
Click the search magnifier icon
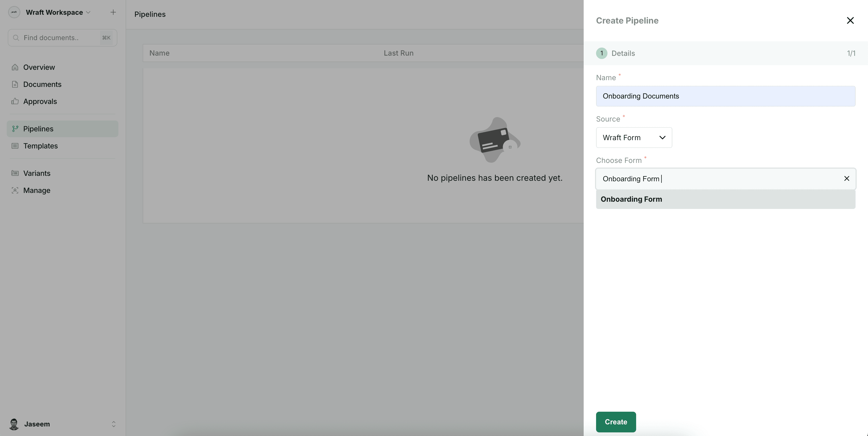pyautogui.click(x=16, y=38)
